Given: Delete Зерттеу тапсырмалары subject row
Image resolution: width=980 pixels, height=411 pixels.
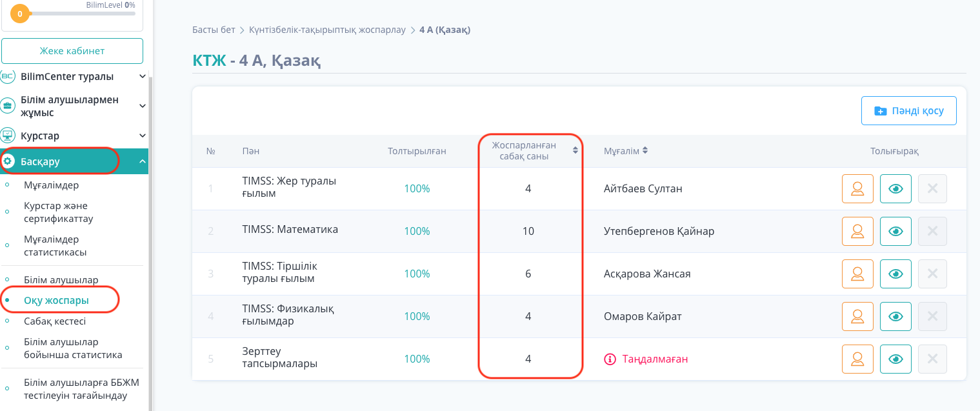Looking at the screenshot, I should [932, 359].
